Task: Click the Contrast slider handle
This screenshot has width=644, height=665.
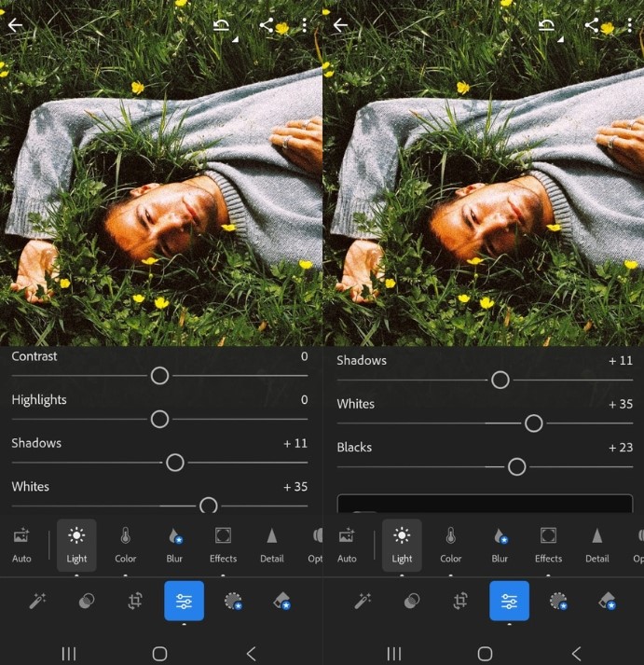Action: 159,376
